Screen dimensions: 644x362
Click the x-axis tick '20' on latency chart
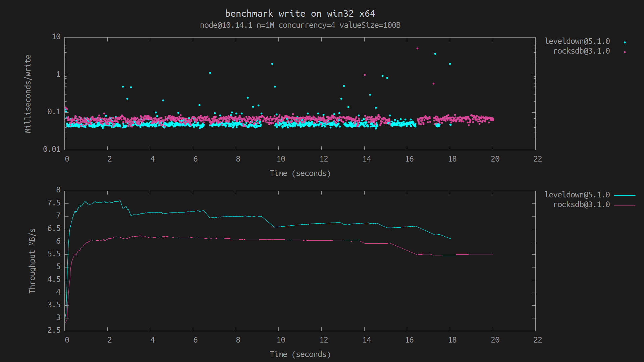point(495,159)
